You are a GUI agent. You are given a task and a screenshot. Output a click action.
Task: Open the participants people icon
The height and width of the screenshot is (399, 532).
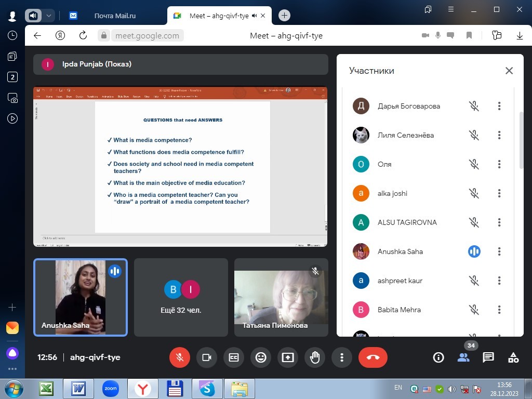(463, 357)
